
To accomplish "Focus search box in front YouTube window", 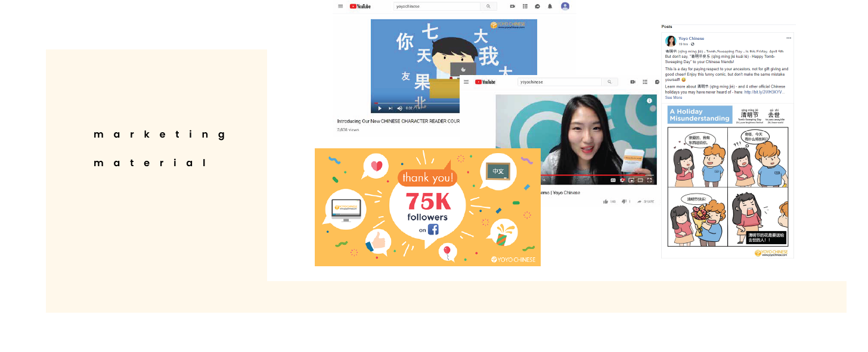I will (x=559, y=82).
